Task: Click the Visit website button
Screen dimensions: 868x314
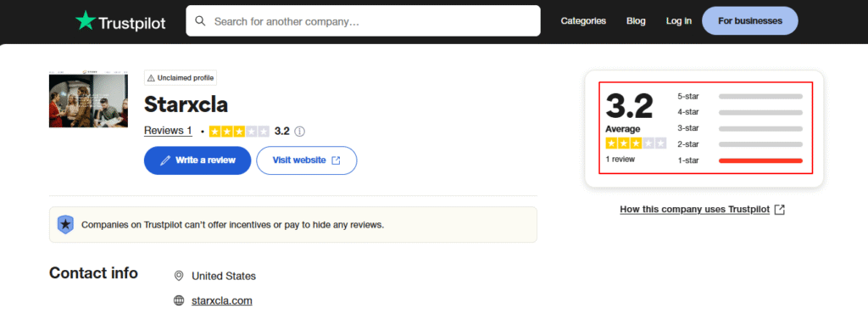Action: click(307, 160)
